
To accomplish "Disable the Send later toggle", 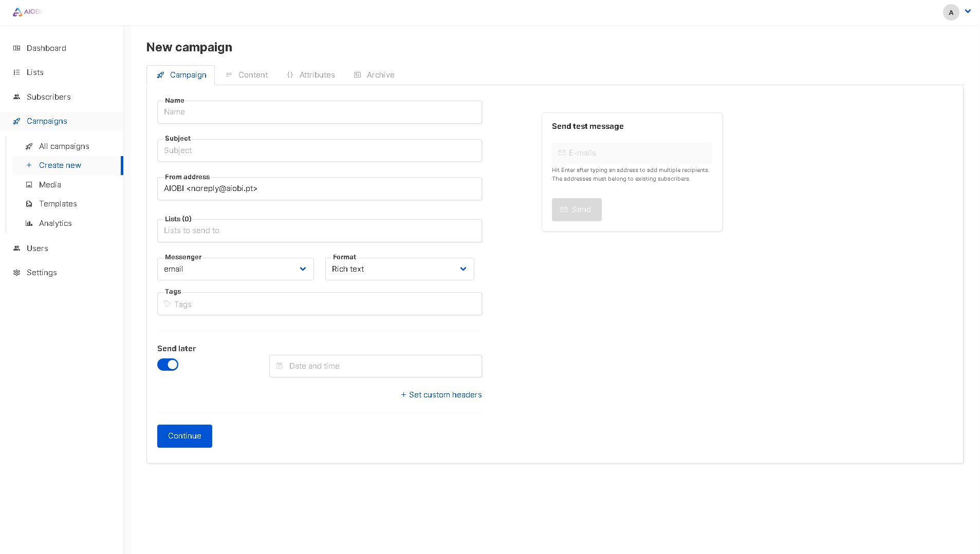I will point(168,364).
